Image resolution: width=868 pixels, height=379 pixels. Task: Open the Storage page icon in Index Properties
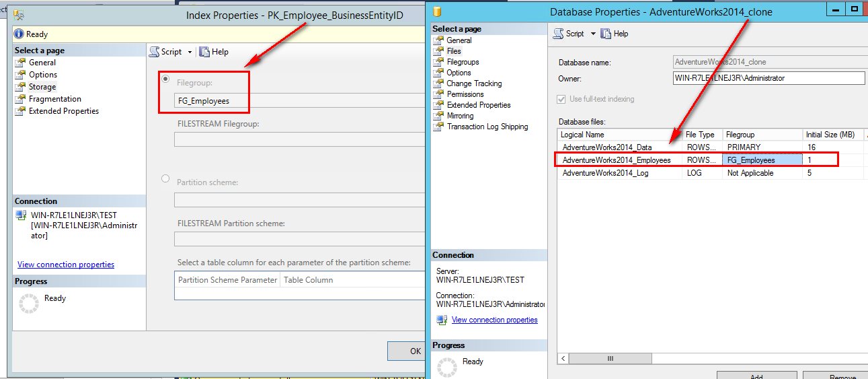[22, 87]
